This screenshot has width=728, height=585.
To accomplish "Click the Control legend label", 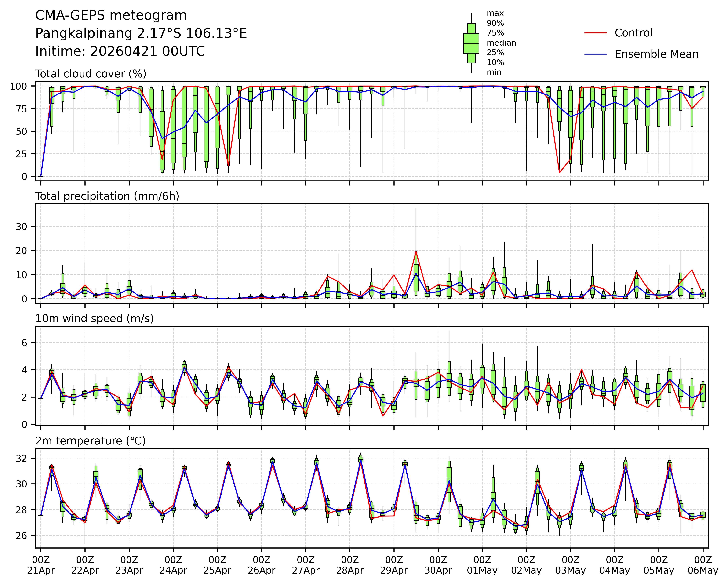I will click(x=633, y=33).
